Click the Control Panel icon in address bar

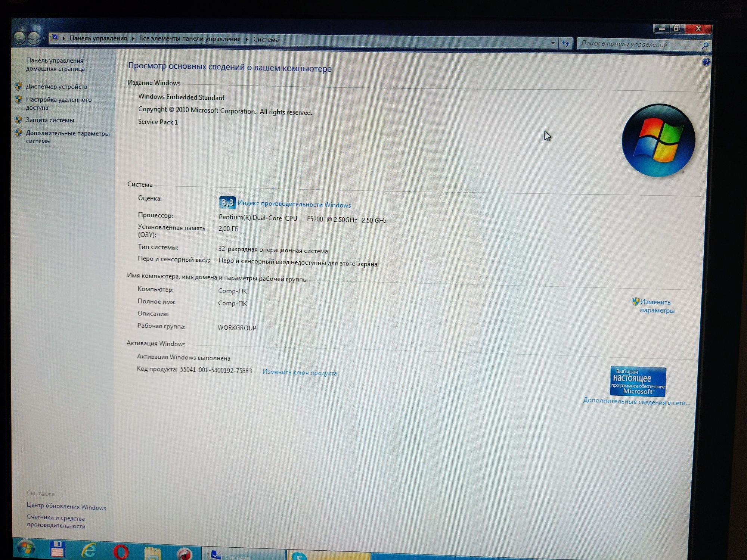(x=55, y=38)
